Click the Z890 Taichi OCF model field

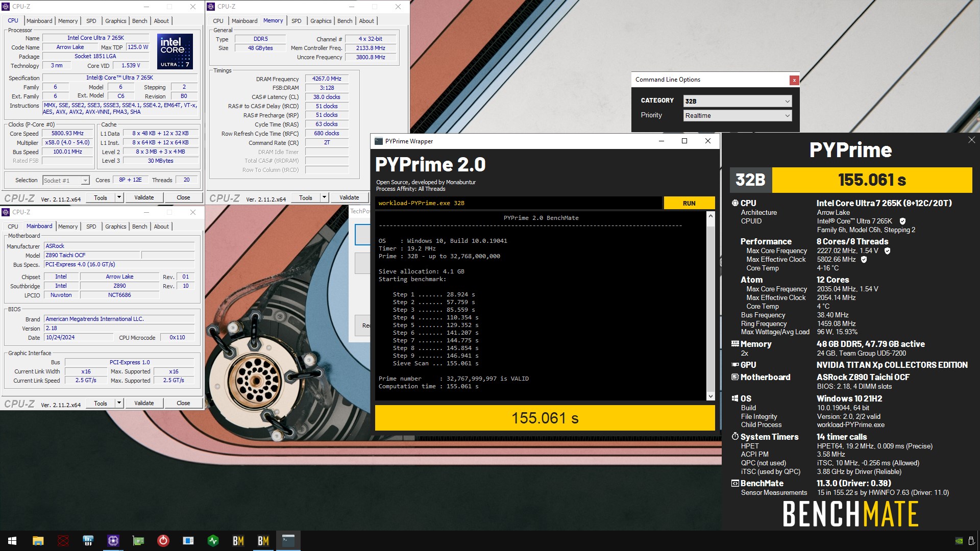92,255
